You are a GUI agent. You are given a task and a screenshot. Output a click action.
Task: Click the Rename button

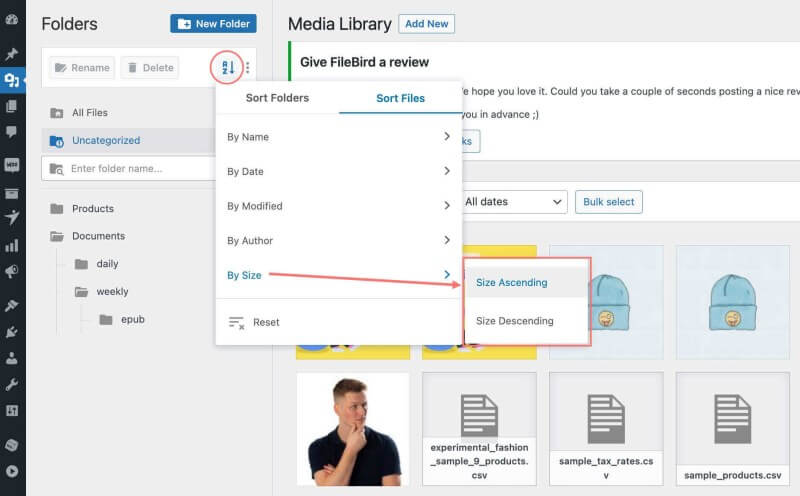[x=82, y=67]
